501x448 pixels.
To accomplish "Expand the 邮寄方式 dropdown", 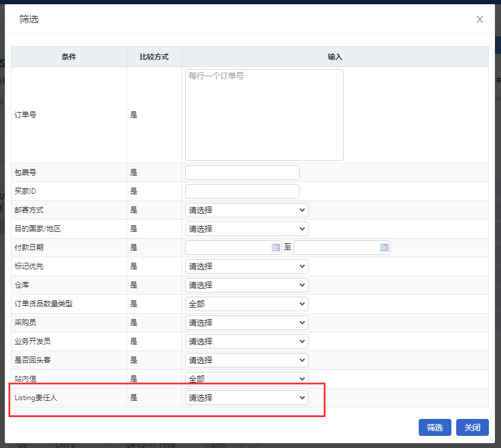I will [246, 210].
